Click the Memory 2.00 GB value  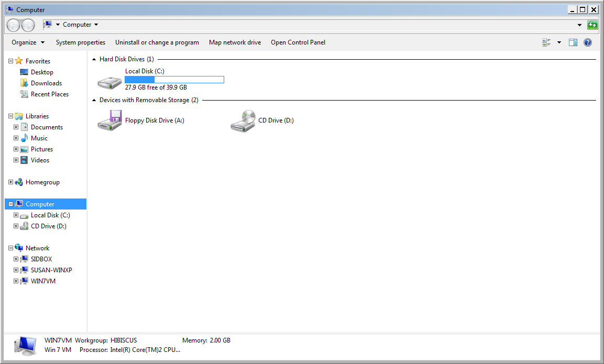pos(220,340)
